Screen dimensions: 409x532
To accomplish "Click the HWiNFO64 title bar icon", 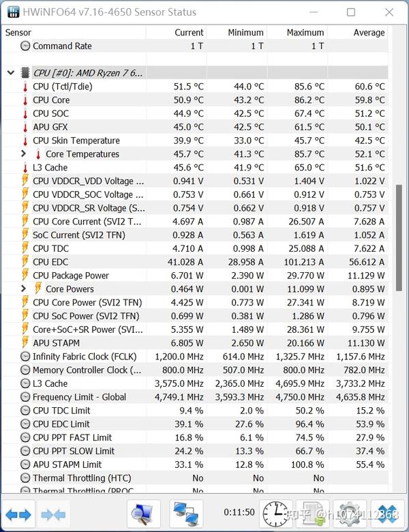I will coord(13,12).
